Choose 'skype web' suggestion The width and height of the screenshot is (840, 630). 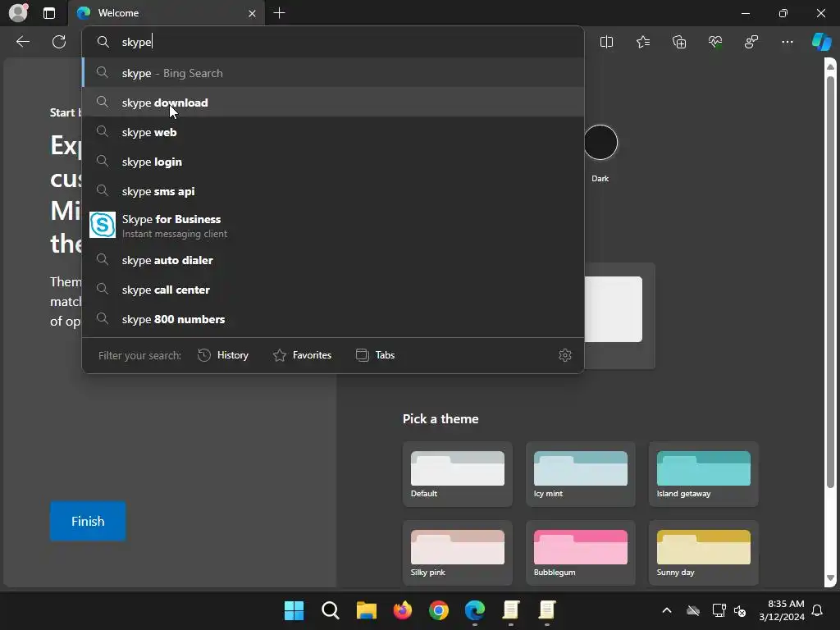pos(333,132)
